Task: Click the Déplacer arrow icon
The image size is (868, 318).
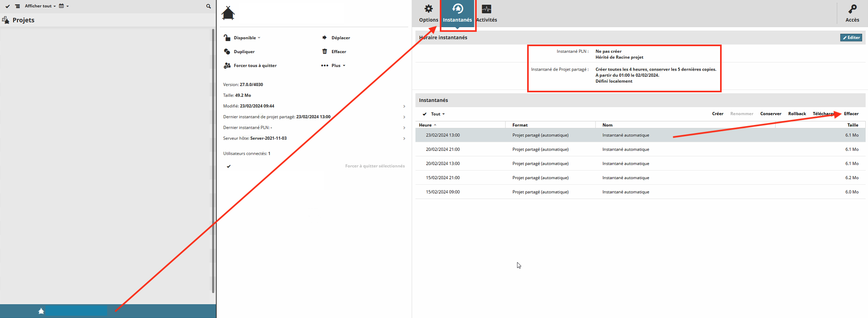Action: tap(325, 38)
